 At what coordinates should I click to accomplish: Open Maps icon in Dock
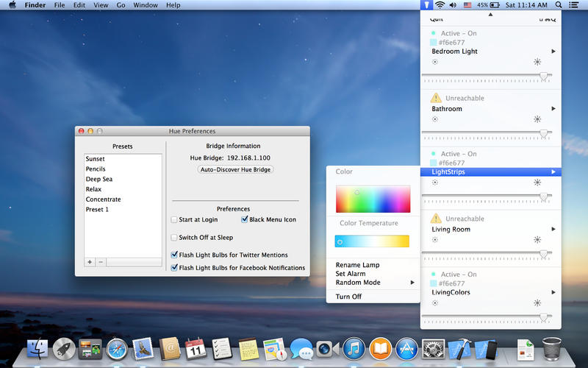[274, 349]
